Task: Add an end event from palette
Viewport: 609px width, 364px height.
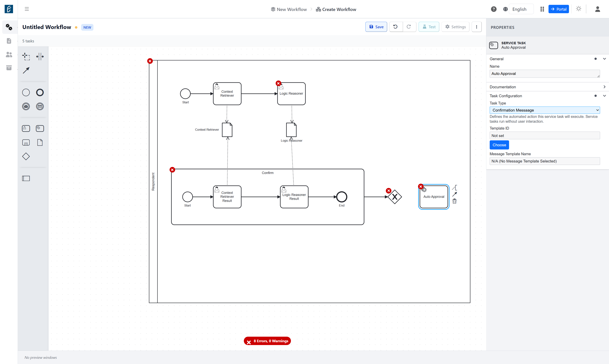Action: coord(40,92)
